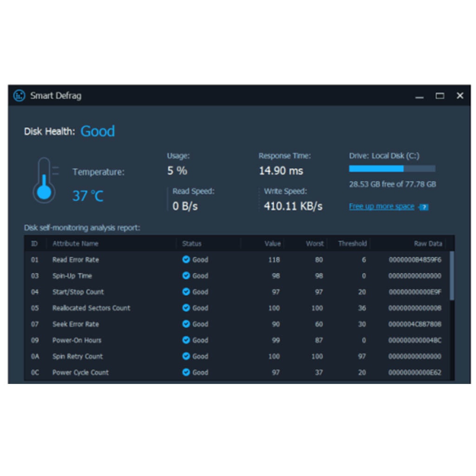Click the Disk self-monitoring analysis report heading
Screen dimensions: 476x476
pos(82,228)
